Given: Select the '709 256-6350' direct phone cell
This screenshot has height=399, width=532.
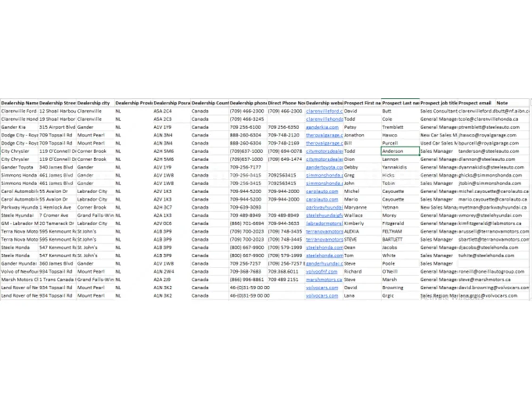Looking at the screenshot, I should tap(286, 127).
